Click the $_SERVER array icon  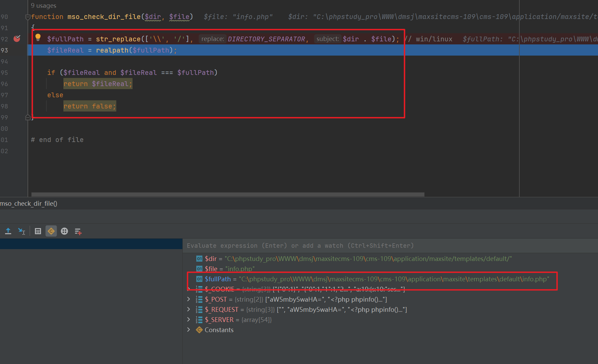199,320
